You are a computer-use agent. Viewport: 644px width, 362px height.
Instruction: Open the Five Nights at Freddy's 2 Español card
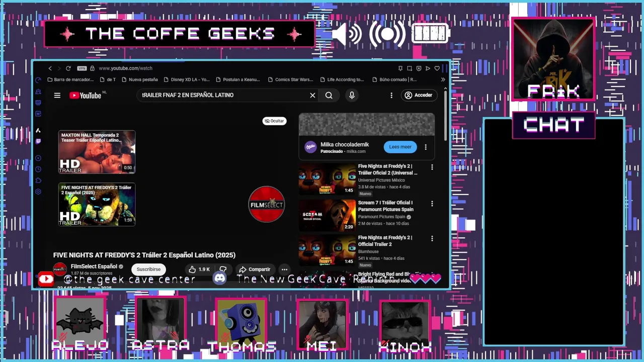click(x=97, y=204)
